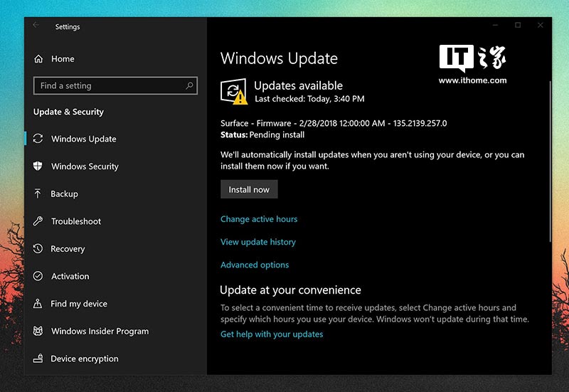Open Windows Security section

click(85, 166)
